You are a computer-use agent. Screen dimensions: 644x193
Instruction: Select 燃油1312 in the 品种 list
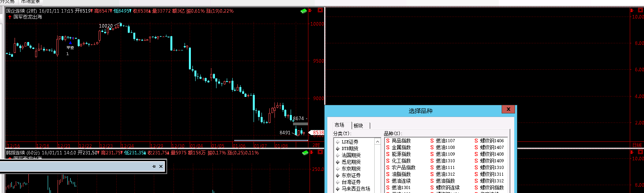pyautogui.click(x=445, y=174)
